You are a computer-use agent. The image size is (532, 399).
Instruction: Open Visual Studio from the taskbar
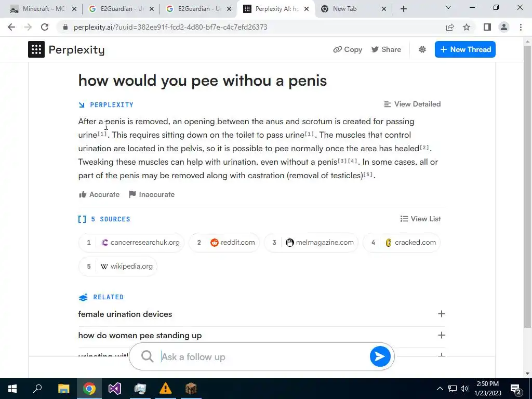[115, 389]
